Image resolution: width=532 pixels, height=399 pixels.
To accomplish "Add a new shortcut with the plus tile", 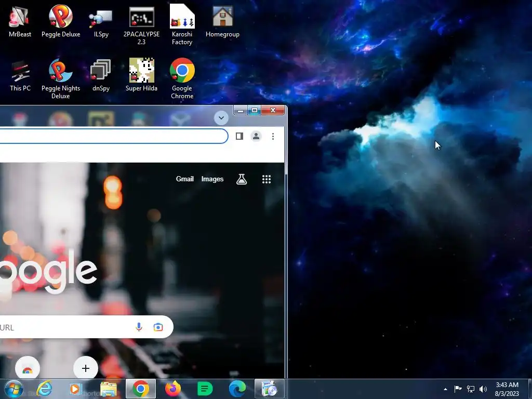I will [x=86, y=368].
